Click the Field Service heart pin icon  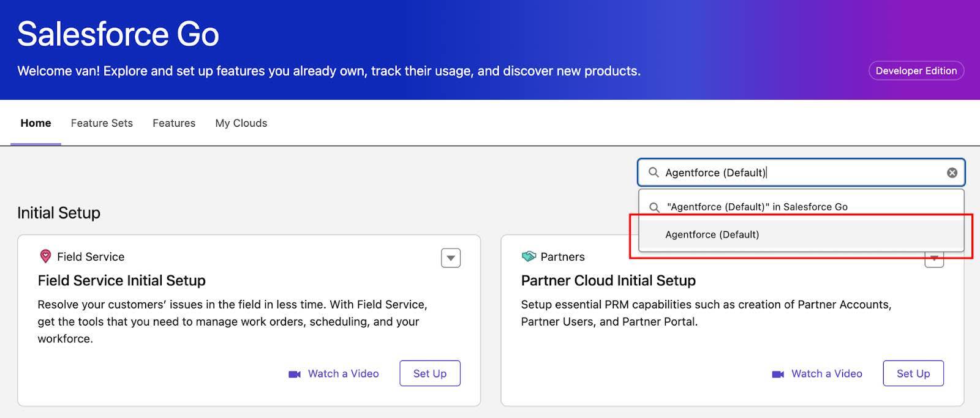pyautogui.click(x=45, y=256)
